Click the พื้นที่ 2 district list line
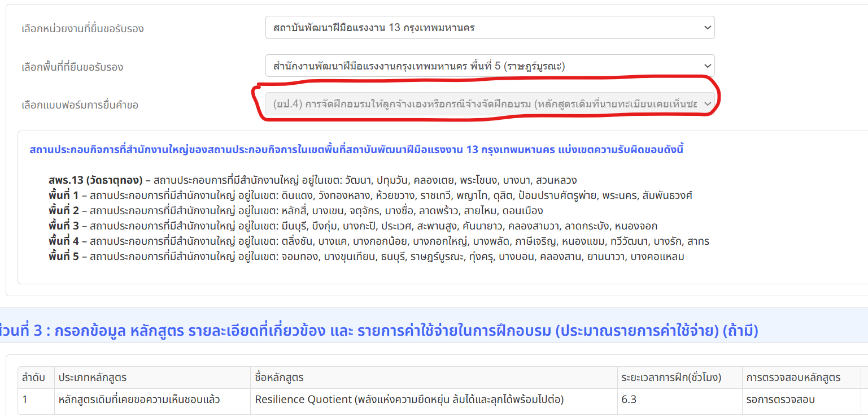This screenshot has width=868, height=416. (296, 211)
